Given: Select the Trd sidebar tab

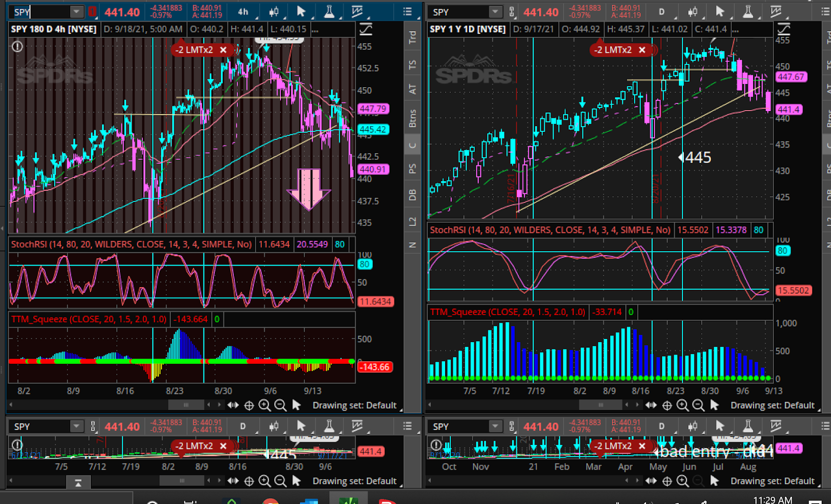Looking at the screenshot, I should (x=412, y=37).
